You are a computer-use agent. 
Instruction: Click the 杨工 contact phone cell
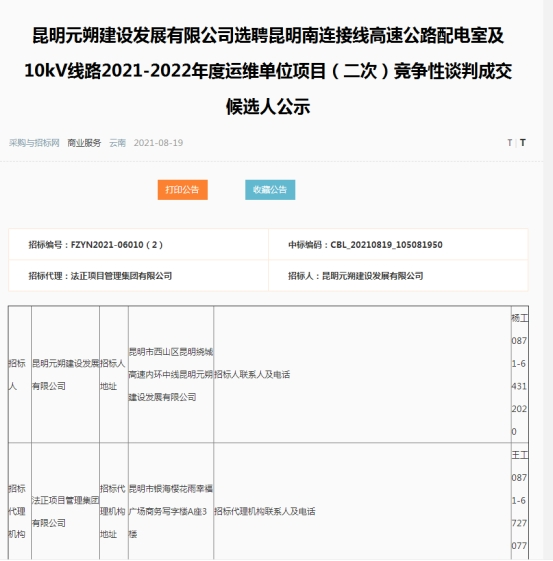click(520, 374)
